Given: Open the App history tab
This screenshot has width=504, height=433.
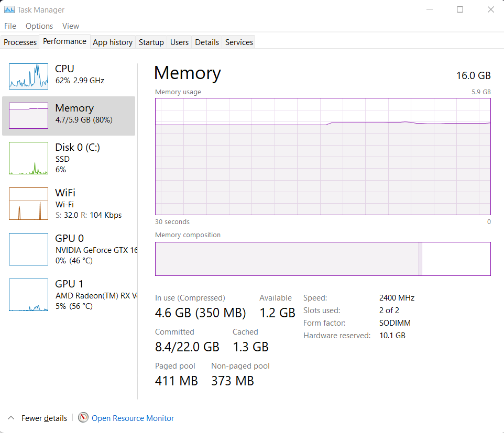Looking at the screenshot, I should tap(113, 42).
